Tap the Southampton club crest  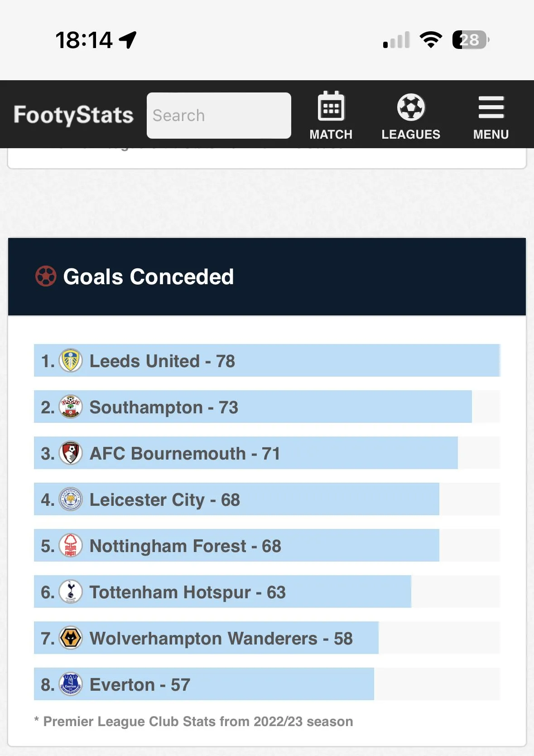(x=71, y=407)
